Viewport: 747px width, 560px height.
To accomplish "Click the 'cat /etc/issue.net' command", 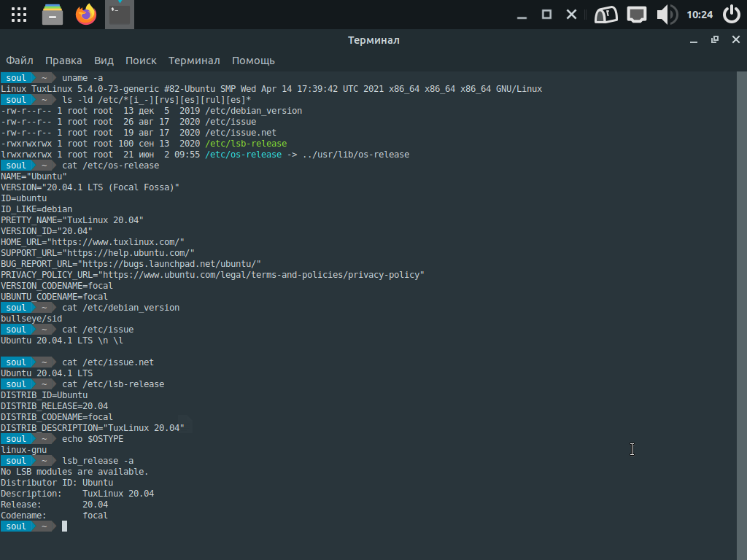I will [x=108, y=362].
